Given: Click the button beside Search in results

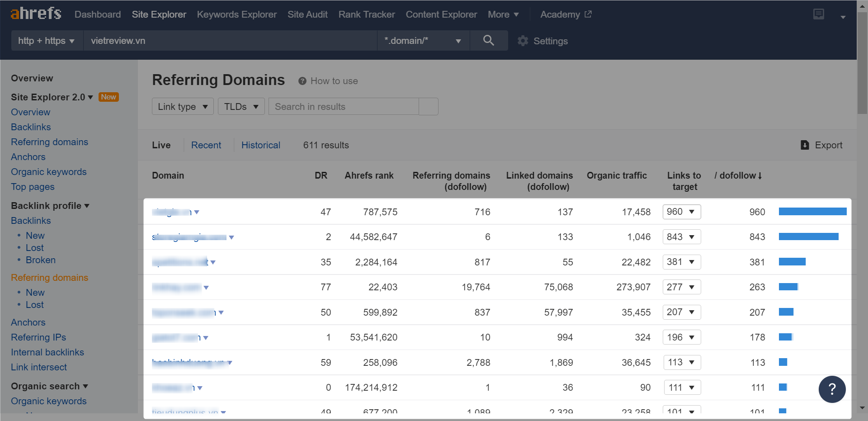Looking at the screenshot, I should click(429, 107).
